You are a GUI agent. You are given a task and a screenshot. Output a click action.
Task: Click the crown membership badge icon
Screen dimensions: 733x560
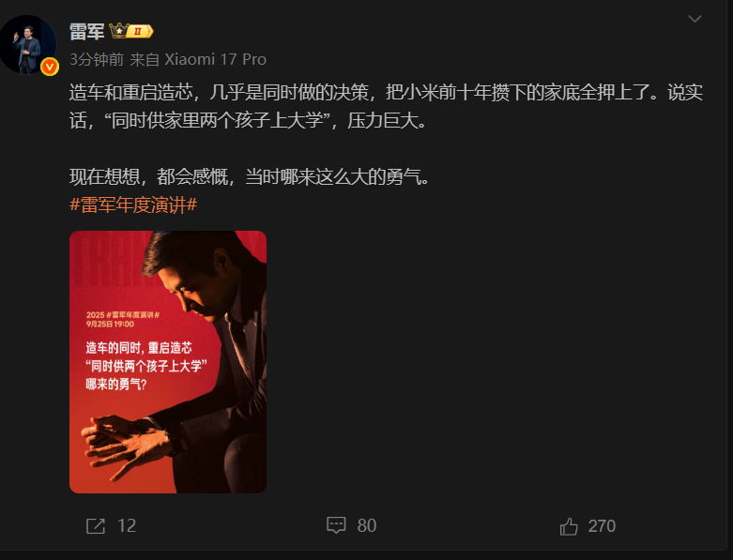tap(119, 31)
